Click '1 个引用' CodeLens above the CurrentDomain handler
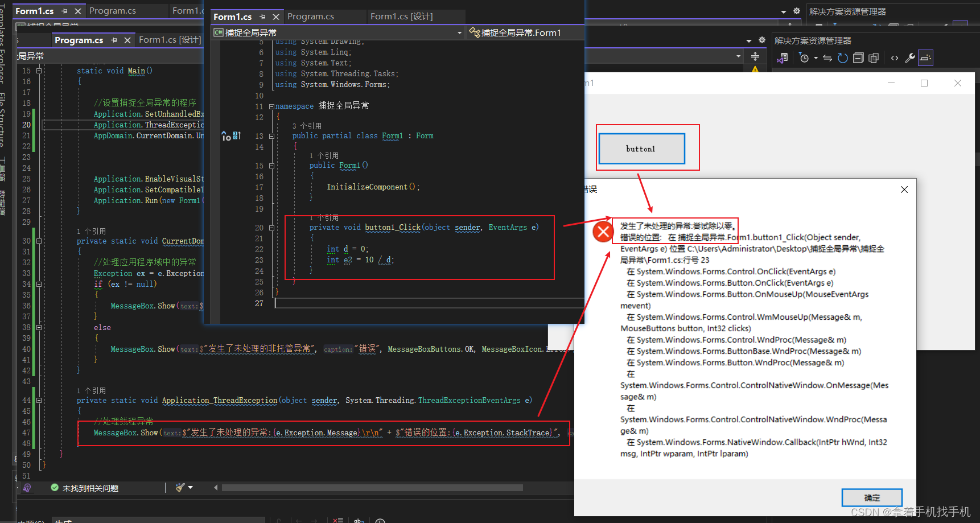Viewport: 980px width, 523px height. (x=91, y=232)
